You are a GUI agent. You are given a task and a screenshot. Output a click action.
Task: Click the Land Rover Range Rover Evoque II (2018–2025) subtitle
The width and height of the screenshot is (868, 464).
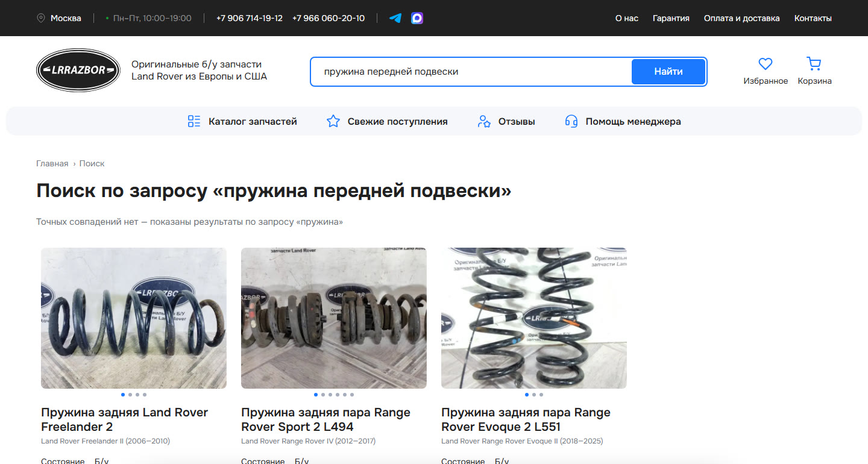(x=522, y=441)
